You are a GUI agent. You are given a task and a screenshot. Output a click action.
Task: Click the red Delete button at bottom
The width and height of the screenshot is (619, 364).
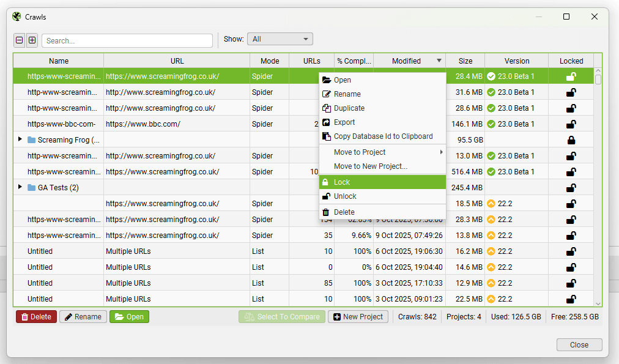tap(36, 317)
